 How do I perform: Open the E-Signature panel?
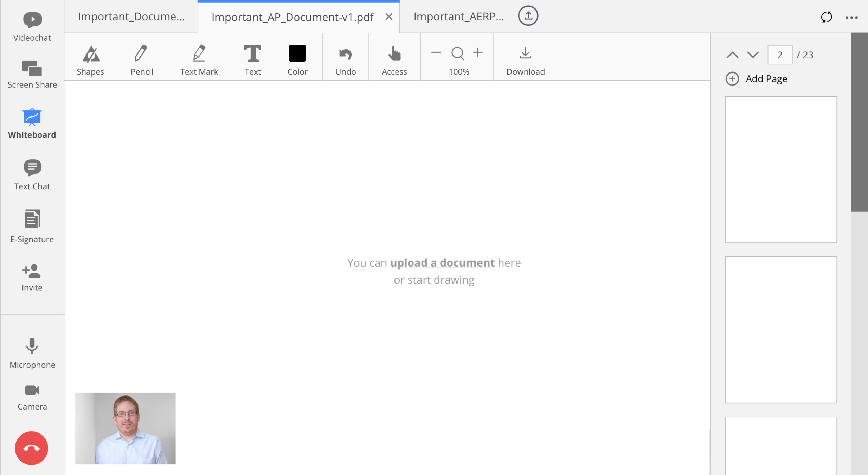tap(32, 226)
